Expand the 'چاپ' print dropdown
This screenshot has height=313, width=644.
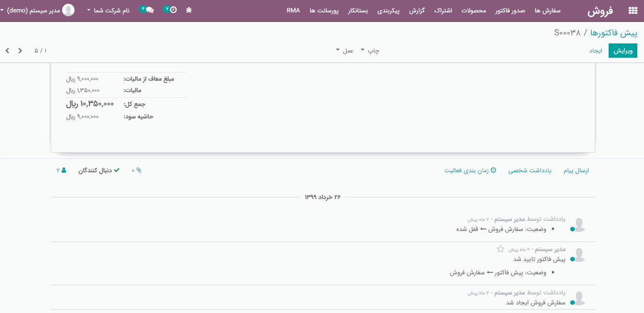[370, 51]
